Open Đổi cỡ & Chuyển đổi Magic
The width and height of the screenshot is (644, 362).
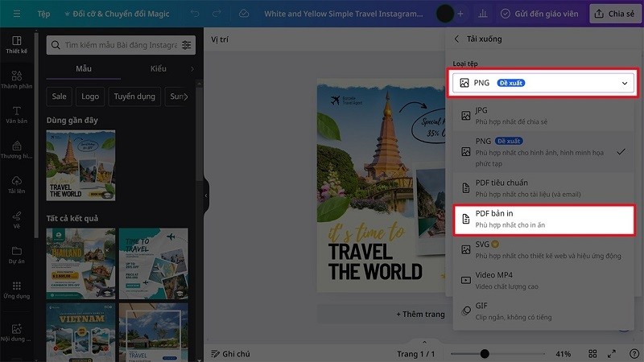(x=117, y=14)
